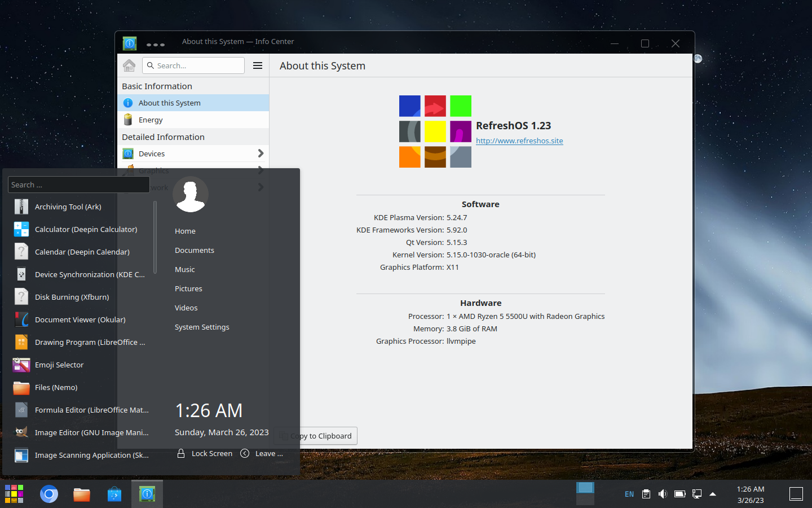
Task: Click the Kernel Version value "5.15.0-1030-oracle (64-bit)"
Action: pyautogui.click(x=491, y=255)
